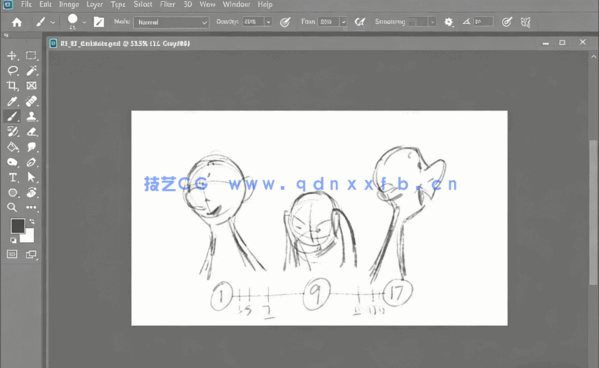Enable airbrush-style build-up
599x368 pixels.
[x=359, y=22]
